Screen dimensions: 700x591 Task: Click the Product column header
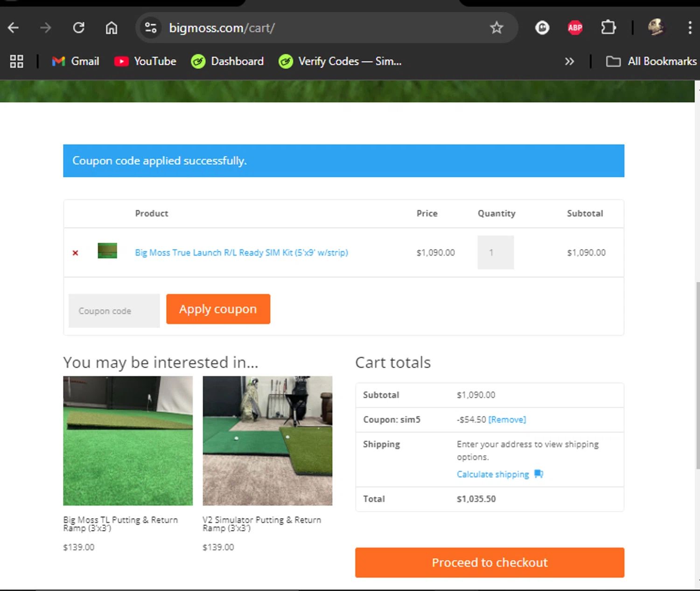click(152, 214)
